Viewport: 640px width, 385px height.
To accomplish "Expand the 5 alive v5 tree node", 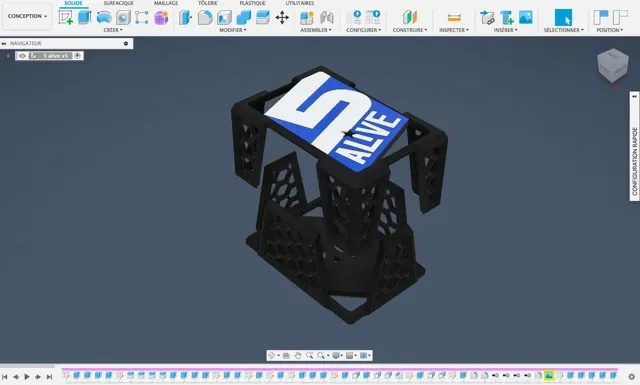I will [x=8, y=56].
